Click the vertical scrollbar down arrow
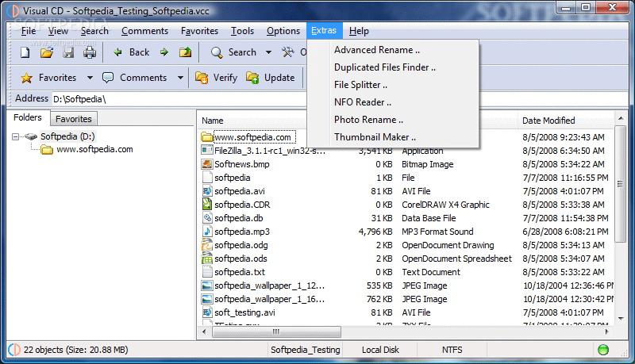Viewport: 635px width, 364px height. [x=621, y=319]
